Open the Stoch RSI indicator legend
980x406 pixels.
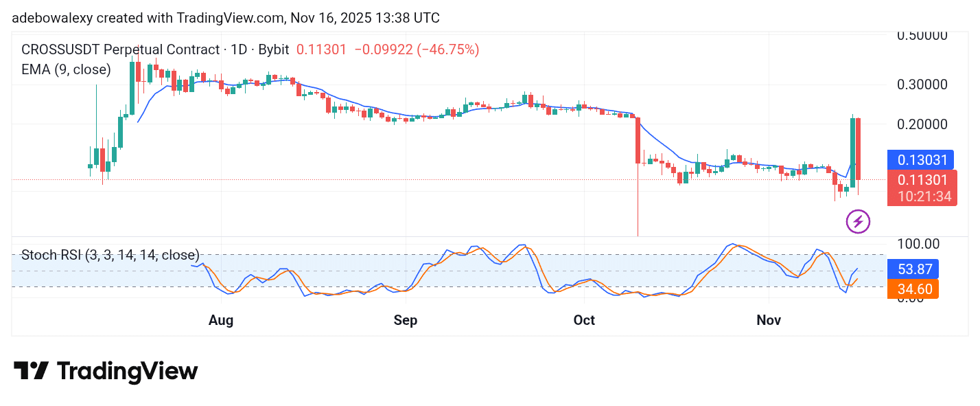pos(110,255)
